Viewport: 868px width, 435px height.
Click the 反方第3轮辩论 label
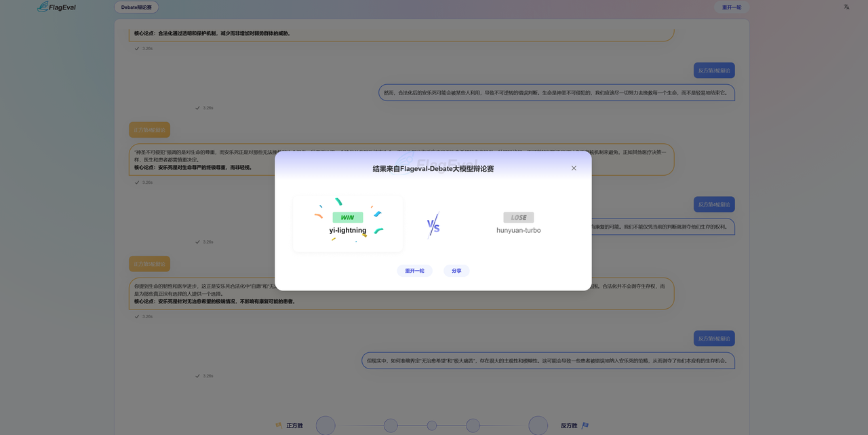pos(714,71)
